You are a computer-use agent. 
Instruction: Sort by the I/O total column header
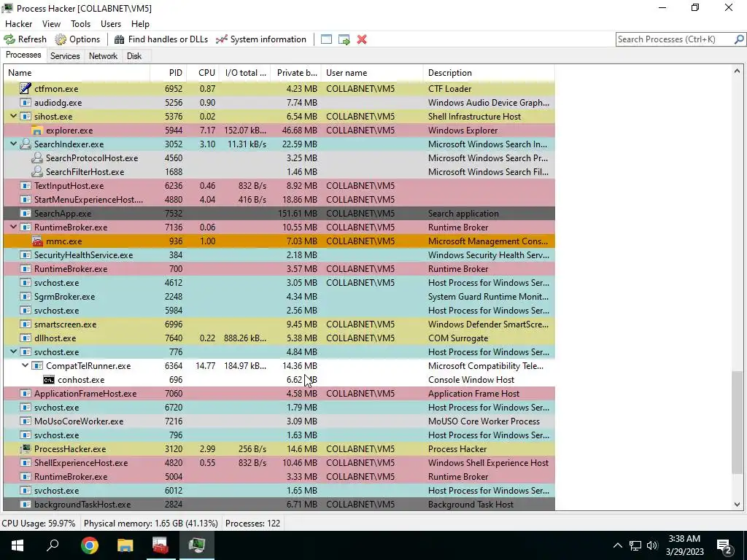245,73
